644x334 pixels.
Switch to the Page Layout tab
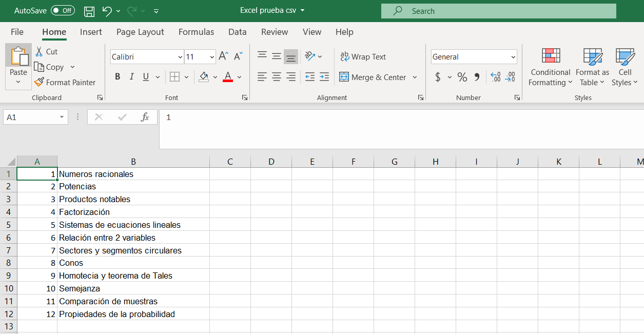140,32
